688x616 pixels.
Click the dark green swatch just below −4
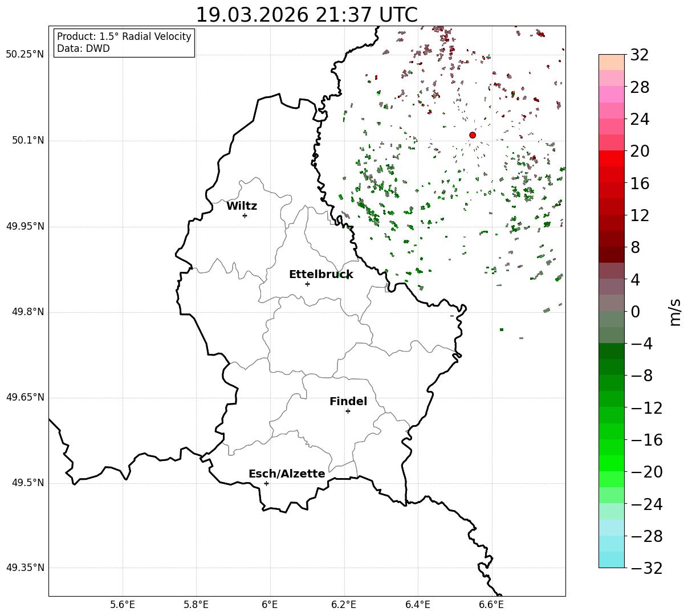pos(612,351)
